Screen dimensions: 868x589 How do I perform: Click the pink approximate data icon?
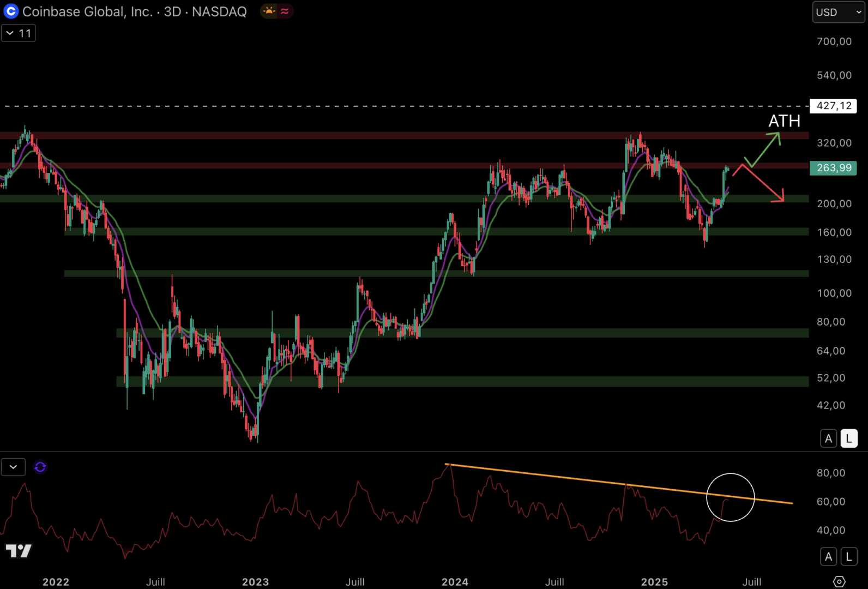[285, 11]
